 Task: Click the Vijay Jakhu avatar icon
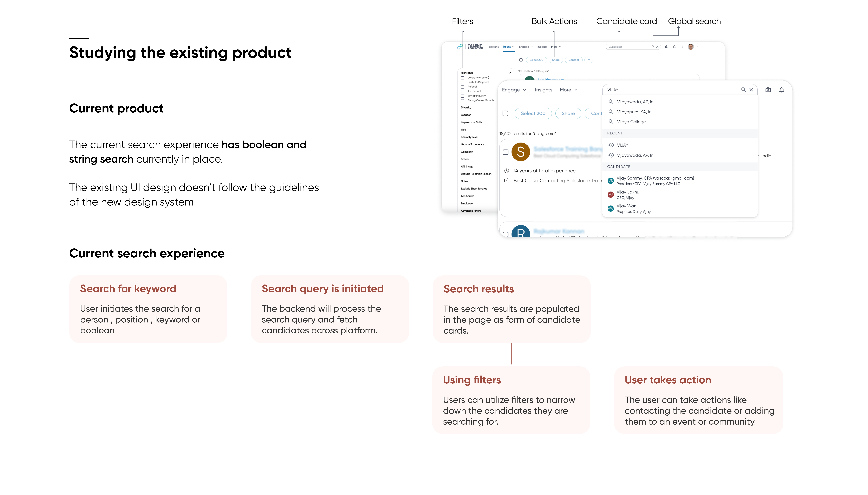(x=611, y=195)
